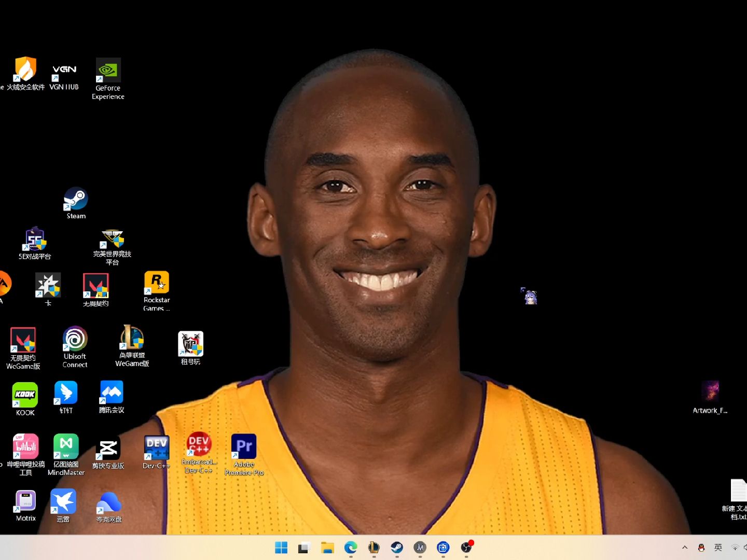
Task: Open the Windows Start menu
Action: [x=281, y=548]
